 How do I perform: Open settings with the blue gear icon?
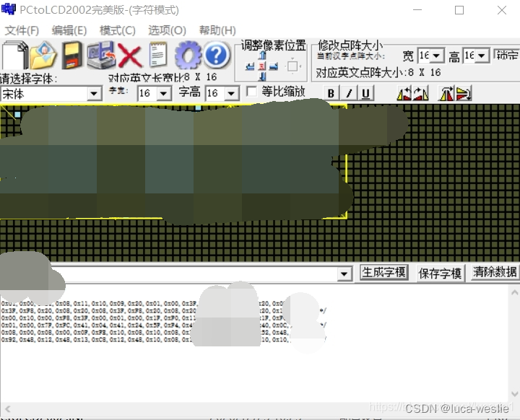pos(188,55)
